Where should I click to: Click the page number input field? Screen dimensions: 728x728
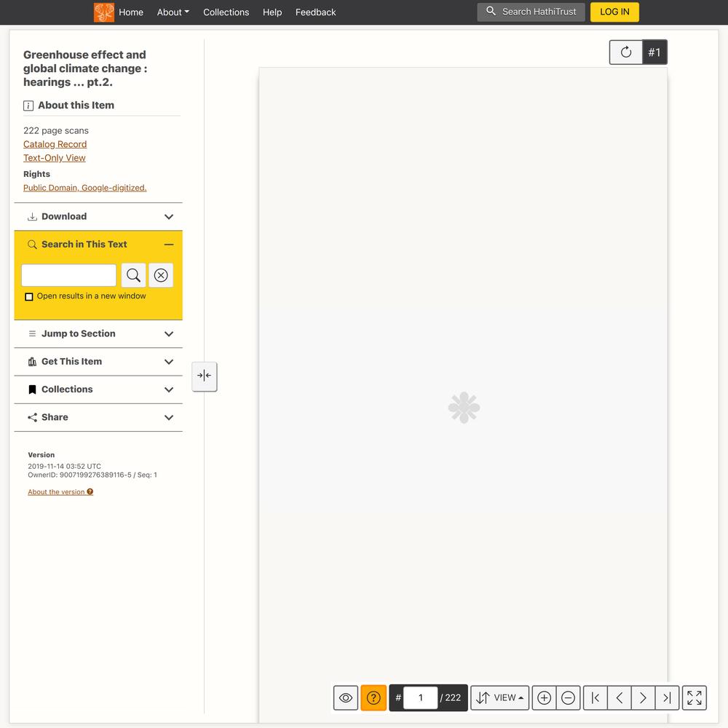(420, 697)
